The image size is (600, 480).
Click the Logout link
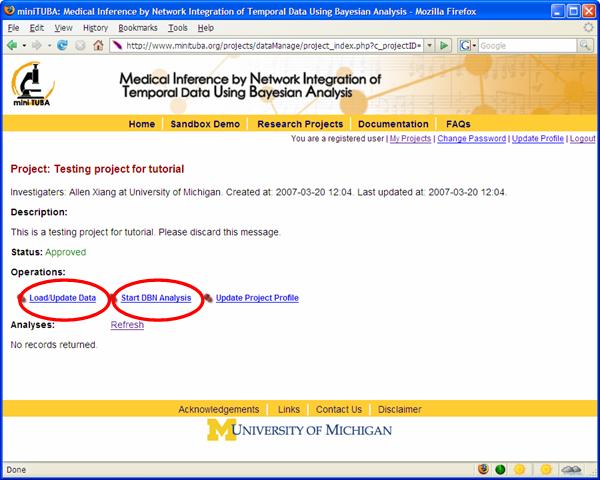[582, 139]
